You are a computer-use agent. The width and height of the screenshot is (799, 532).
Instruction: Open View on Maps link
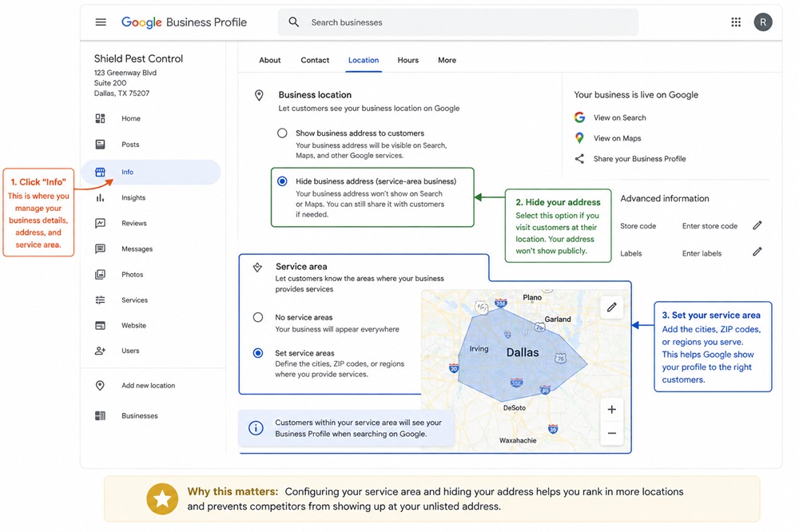click(x=617, y=138)
